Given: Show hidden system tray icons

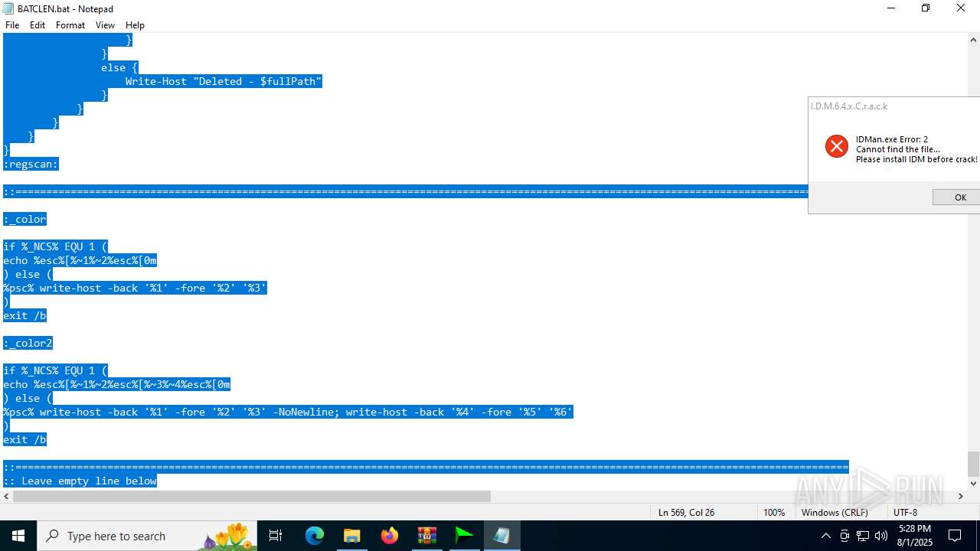Looking at the screenshot, I should [825, 536].
